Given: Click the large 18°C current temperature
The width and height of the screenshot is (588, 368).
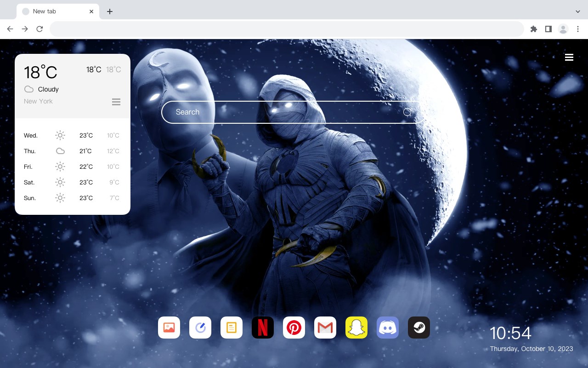Looking at the screenshot, I should coord(40,72).
